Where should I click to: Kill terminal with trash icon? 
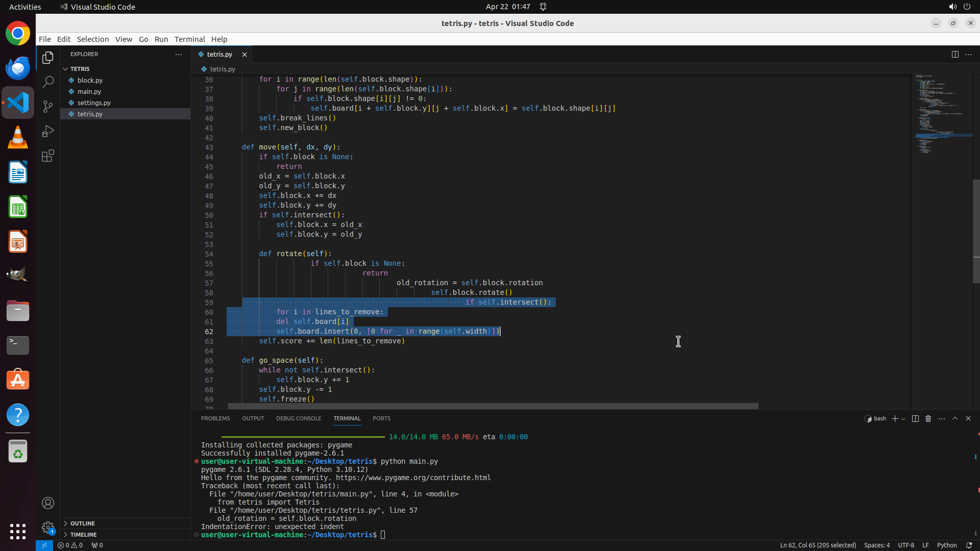928,418
